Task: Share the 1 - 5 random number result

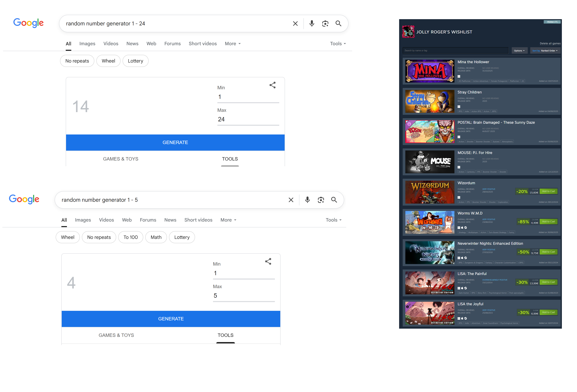Action: [268, 261]
